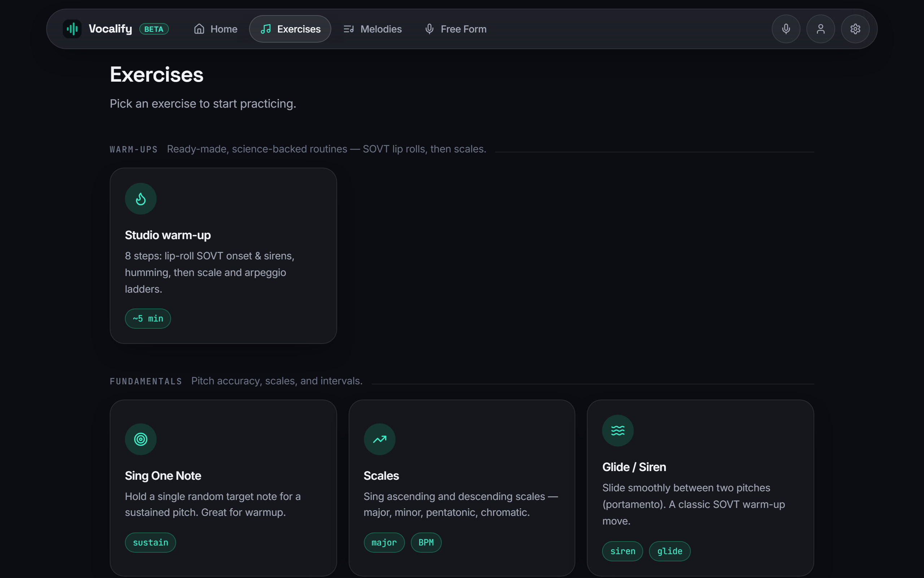Screen dimensions: 924x578
Task: Click the WARM-UPS section label
Action: pyautogui.click(x=134, y=150)
